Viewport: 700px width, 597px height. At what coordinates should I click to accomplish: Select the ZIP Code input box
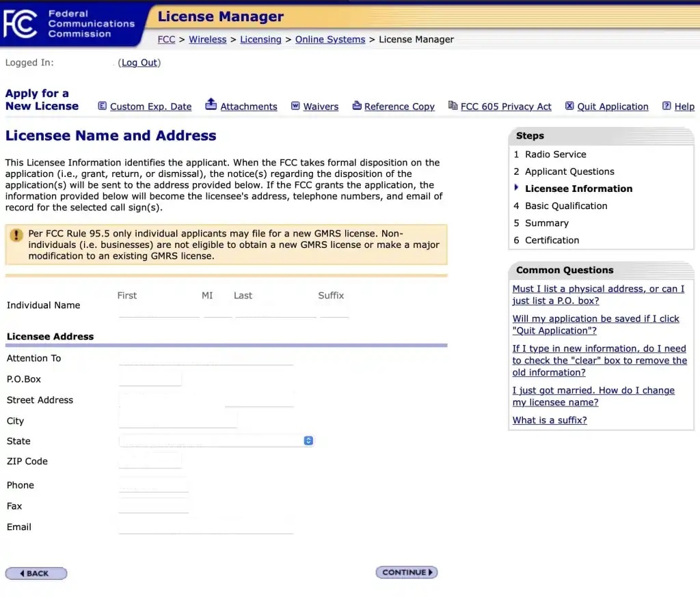coord(150,460)
